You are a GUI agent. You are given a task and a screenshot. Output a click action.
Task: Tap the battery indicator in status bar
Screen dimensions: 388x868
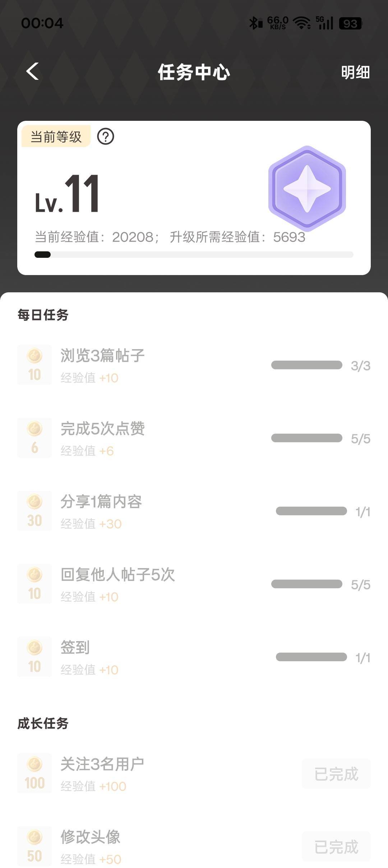coord(350,24)
